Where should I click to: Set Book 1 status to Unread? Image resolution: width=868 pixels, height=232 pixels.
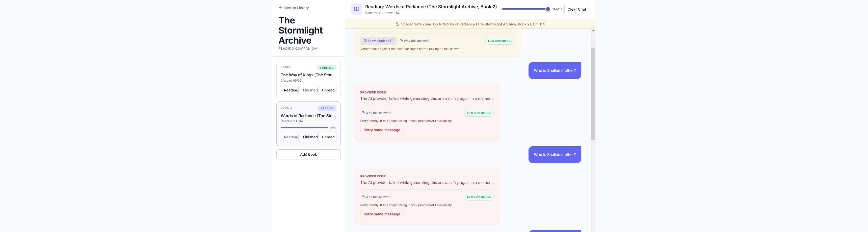pos(328,90)
